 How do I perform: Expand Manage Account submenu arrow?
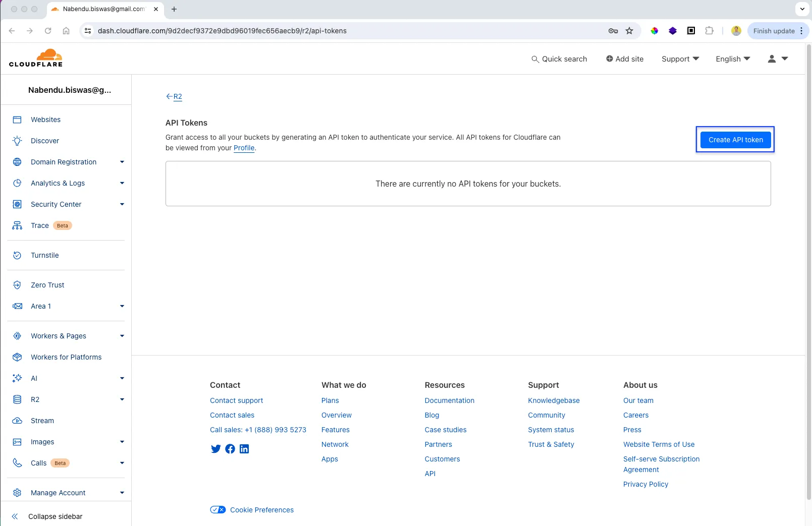122,493
